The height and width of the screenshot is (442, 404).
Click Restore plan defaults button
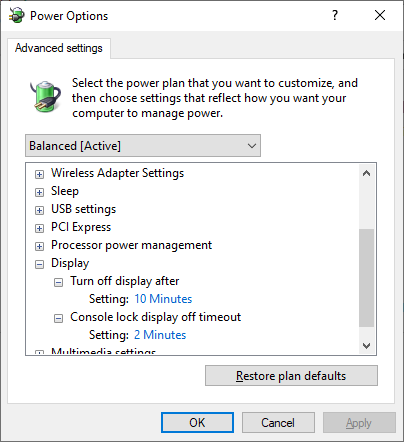tap(291, 376)
